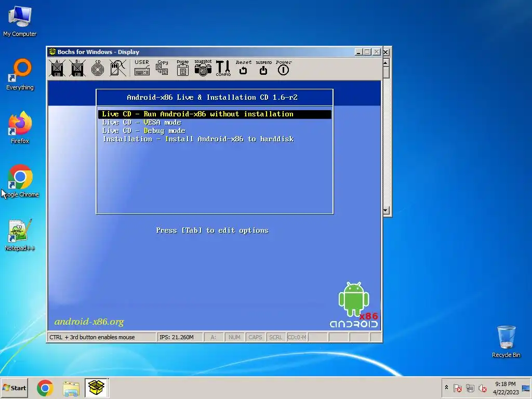Open File Explorer from the taskbar
This screenshot has width=532, height=399.
(71, 388)
